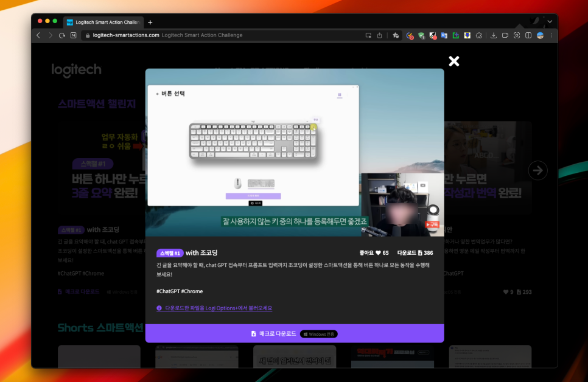Click the red 구독 subscribe badge in the video
The height and width of the screenshot is (382, 588).
click(x=432, y=224)
